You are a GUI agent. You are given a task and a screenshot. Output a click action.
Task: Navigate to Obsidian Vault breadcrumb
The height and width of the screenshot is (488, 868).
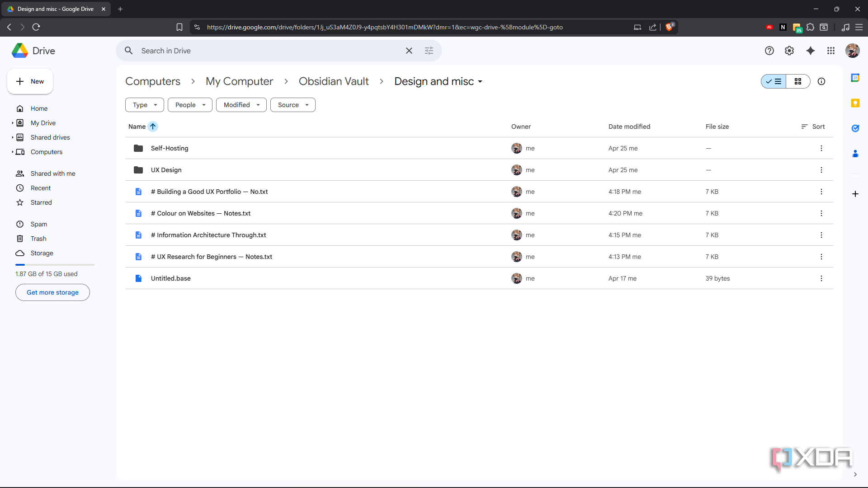(334, 81)
